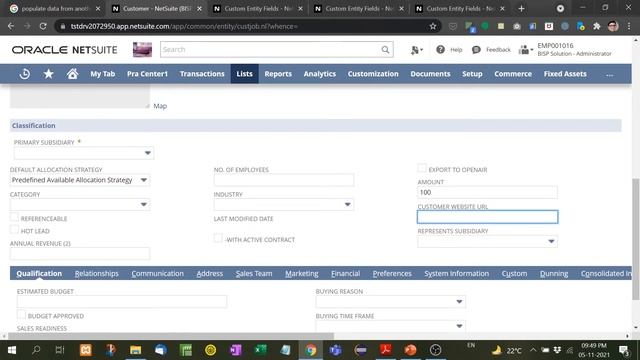Click the horizontal page scrollbar

(171, 336)
